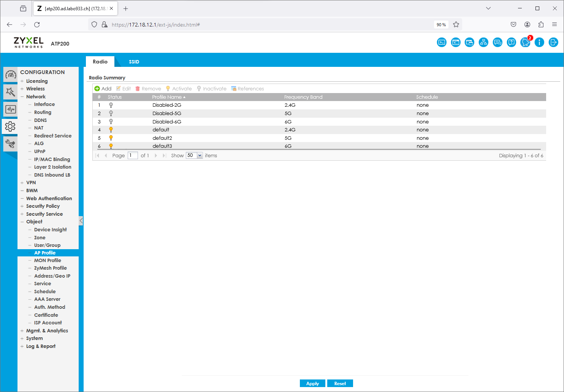Collapse the navigation panel with arrow handle
Viewport: 564px width, 392px height.
[x=81, y=221]
